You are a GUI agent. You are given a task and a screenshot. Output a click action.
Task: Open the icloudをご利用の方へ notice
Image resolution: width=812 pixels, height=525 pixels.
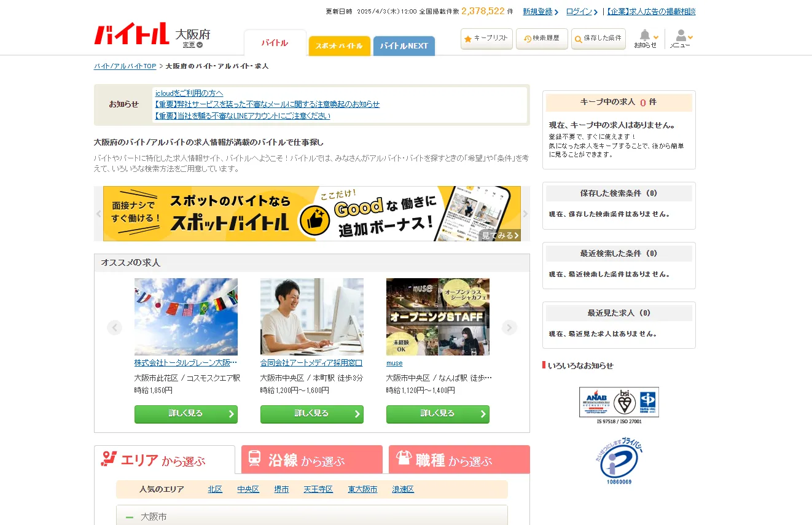click(x=189, y=93)
